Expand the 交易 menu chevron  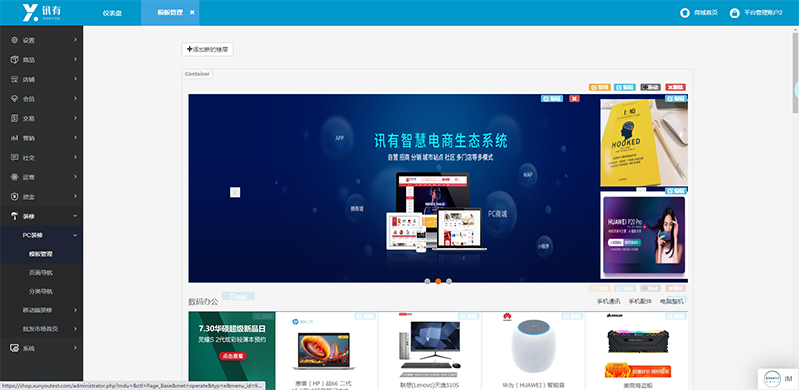[x=75, y=118]
